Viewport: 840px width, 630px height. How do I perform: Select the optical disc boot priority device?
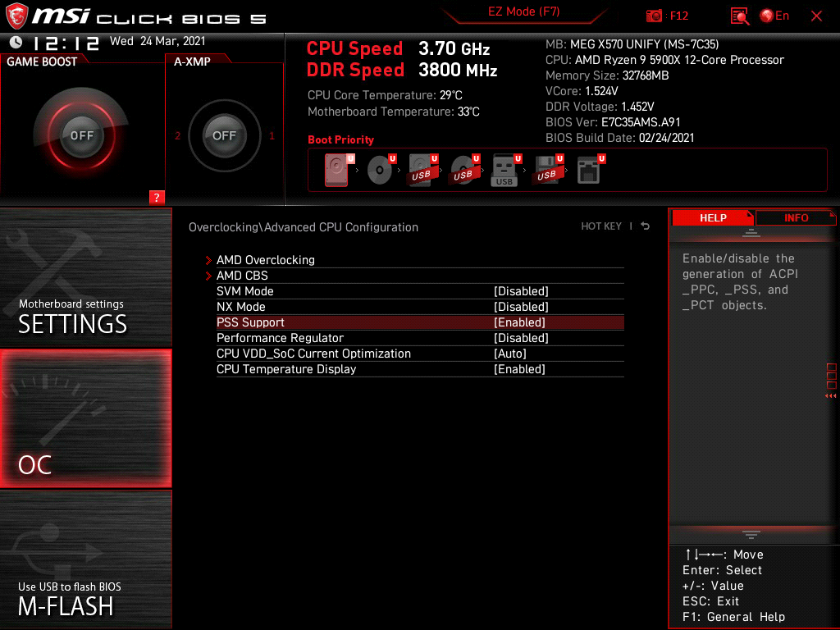(x=381, y=170)
